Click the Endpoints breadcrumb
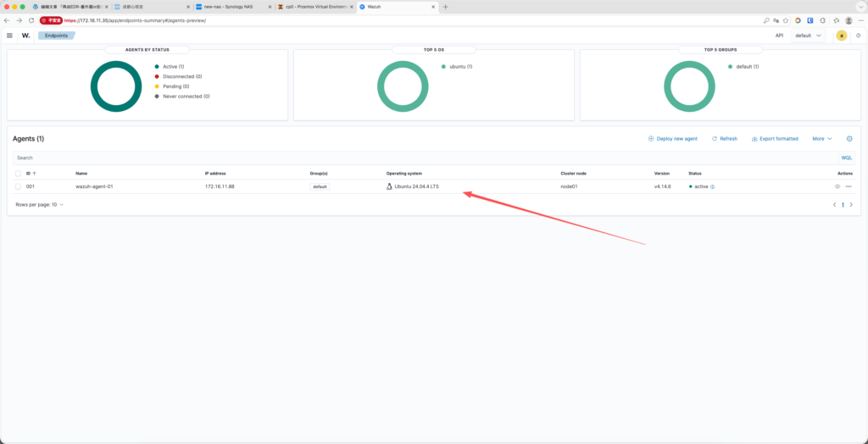Viewport: 868px width, 444px height. point(57,36)
